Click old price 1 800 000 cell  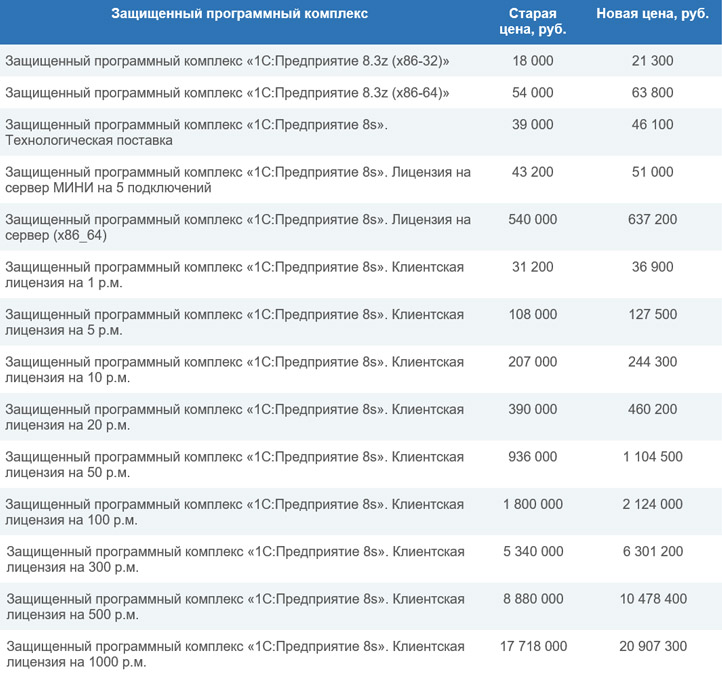click(532, 504)
